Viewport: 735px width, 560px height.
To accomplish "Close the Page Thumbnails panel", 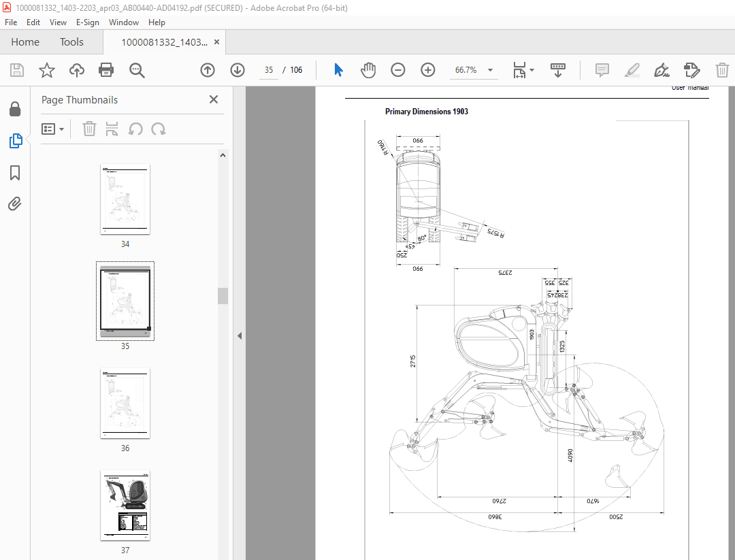I will (214, 99).
